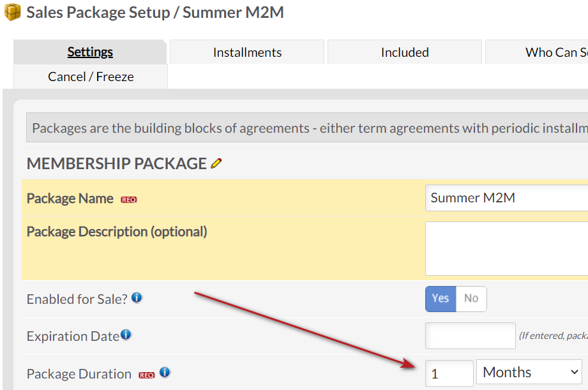Disable the package for sale with No

(472, 299)
